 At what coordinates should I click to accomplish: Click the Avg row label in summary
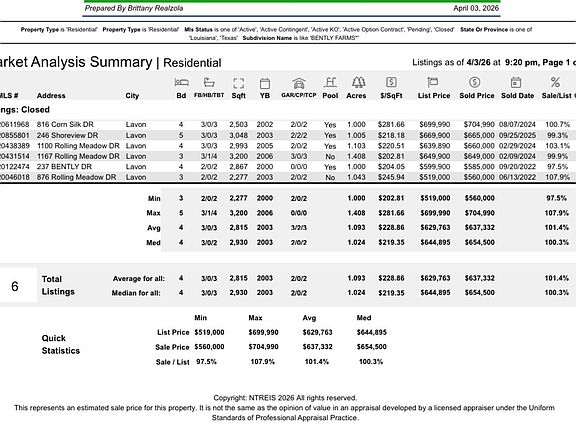click(154, 228)
